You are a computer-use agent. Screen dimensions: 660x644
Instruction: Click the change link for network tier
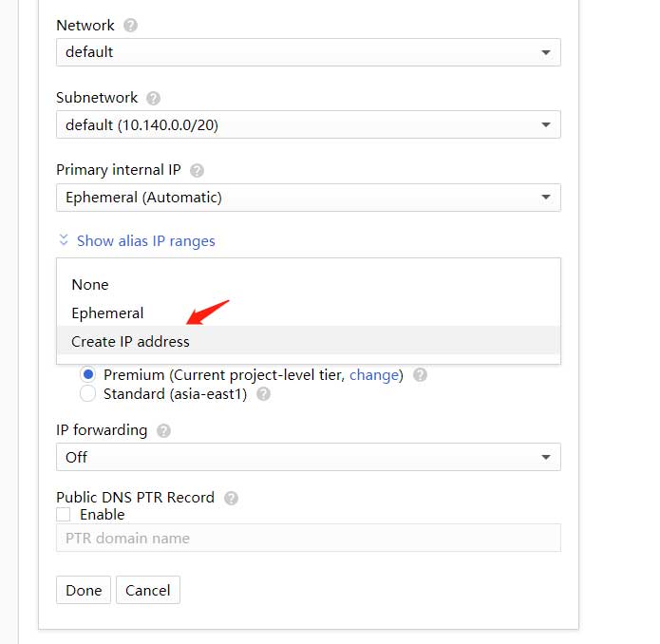pos(374,374)
